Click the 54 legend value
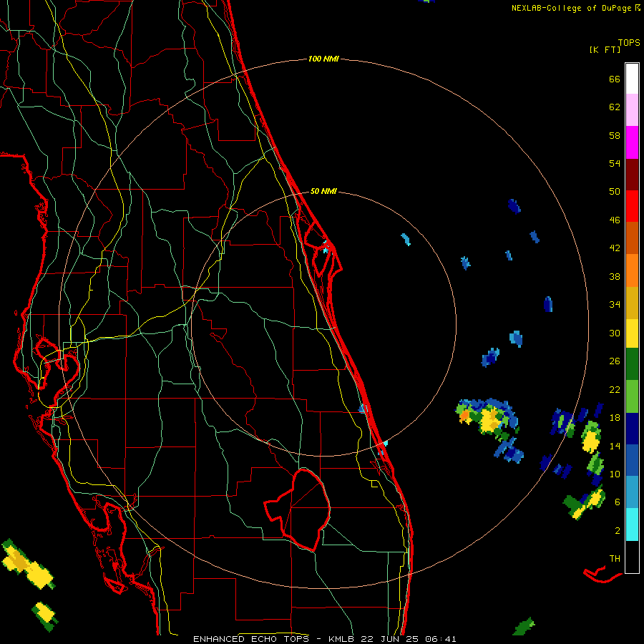Viewport: 644px width, 644px height. pos(615,163)
